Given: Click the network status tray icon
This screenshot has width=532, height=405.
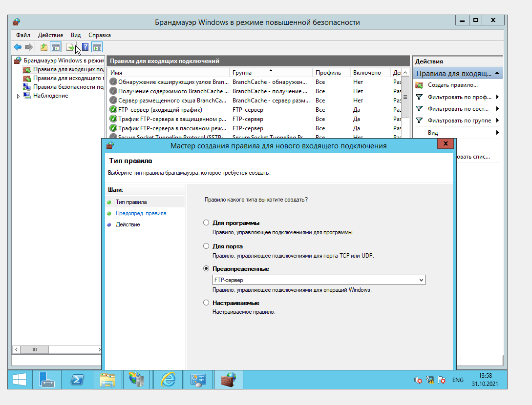Looking at the screenshot, I should 430,380.
